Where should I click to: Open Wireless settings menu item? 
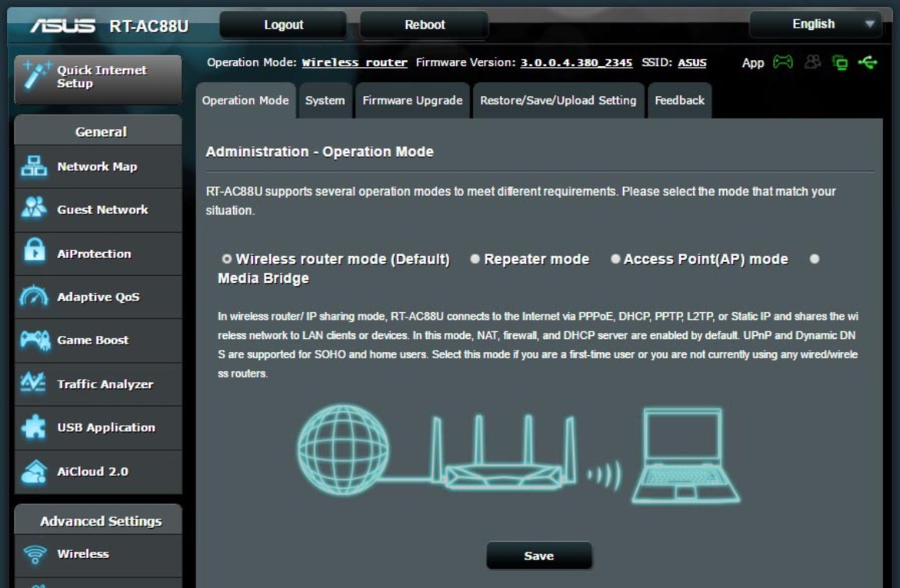click(x=98, y=554)
